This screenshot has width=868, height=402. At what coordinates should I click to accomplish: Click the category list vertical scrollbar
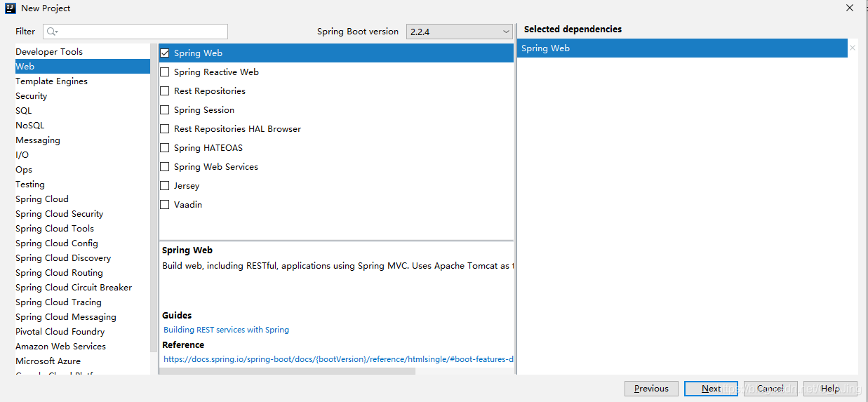pos(153,199)
